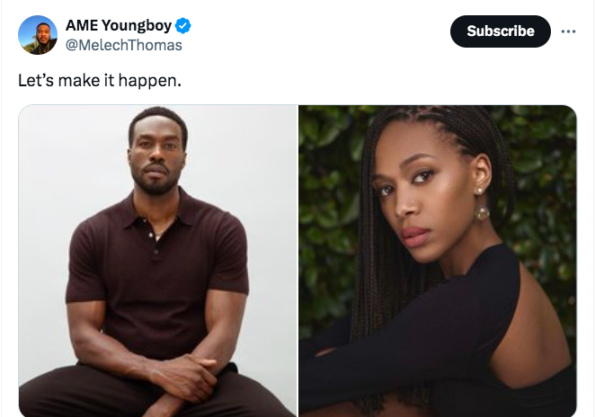
Task: Tap the black pill-shaped Subscribe control
Action: pyautogui.click(x=500, y=31)
